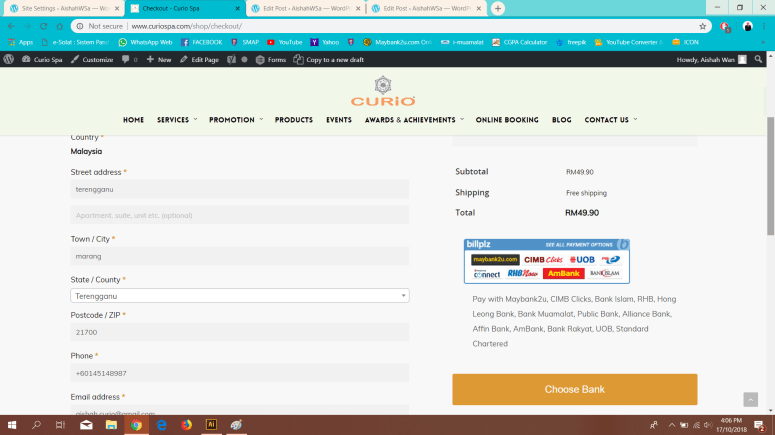Open the comments bubble in admin bar
This screenshot has width=775, height=435.
(129, 59)
